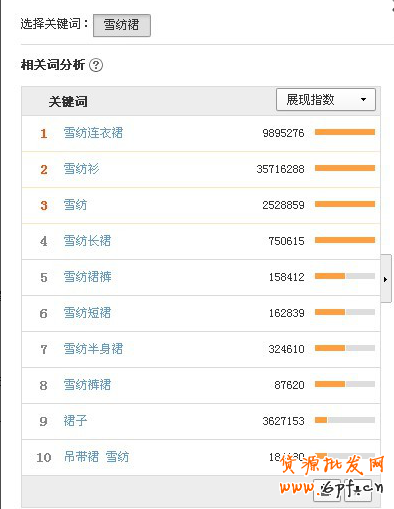Click the dropdown arrow of 展现指数

pos(363,99)
